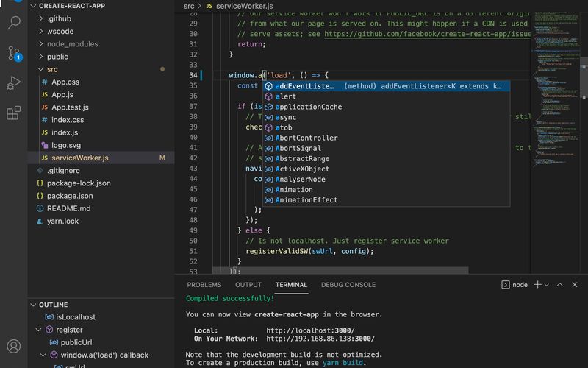588x368 pixels.
Task: Choose addEventListener suggestion
Action: (387, 86)
